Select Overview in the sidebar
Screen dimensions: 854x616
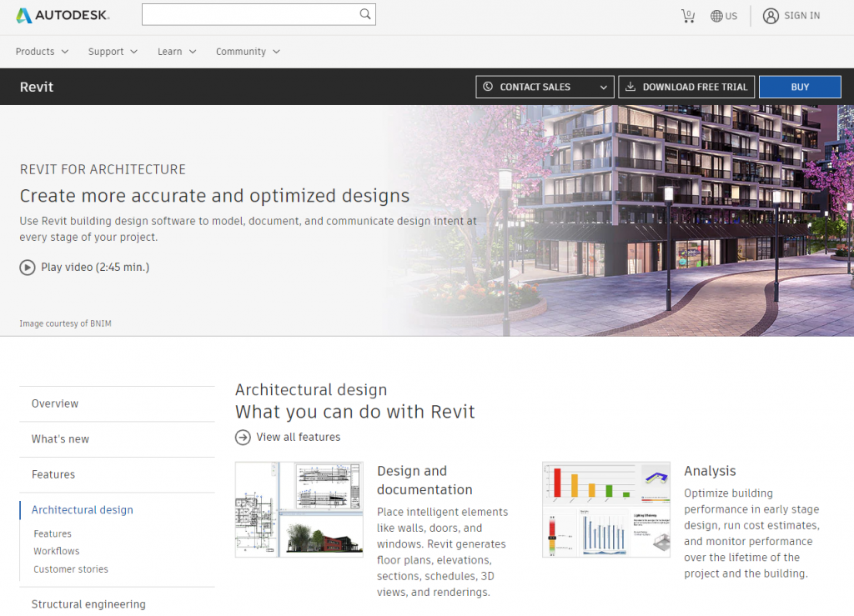pos(54,403)
